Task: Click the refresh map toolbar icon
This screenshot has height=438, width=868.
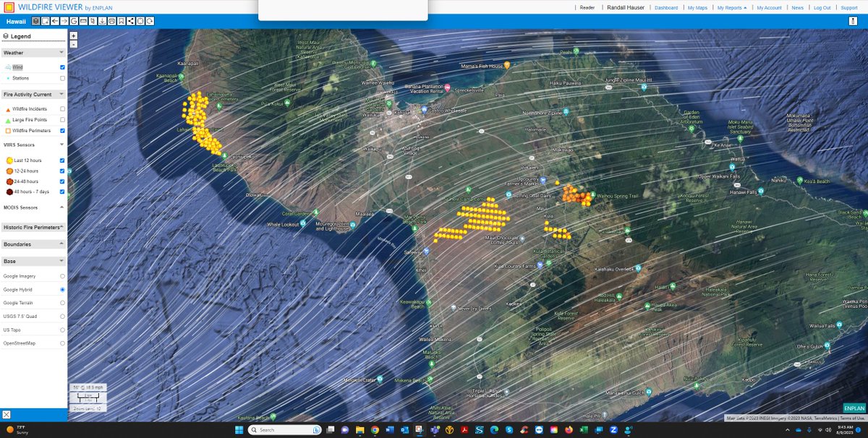Action: [x=150, y=21]
